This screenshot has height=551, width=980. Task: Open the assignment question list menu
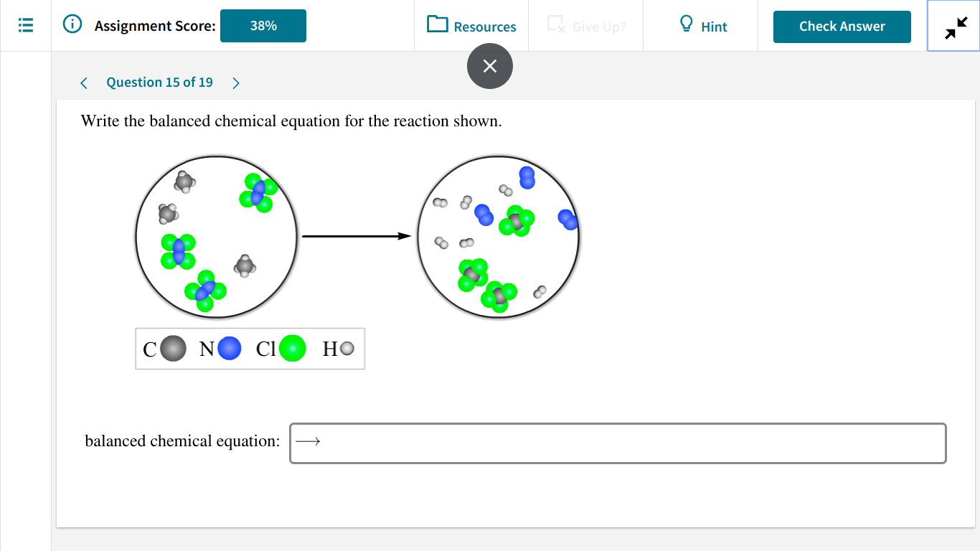click(25, 25)
